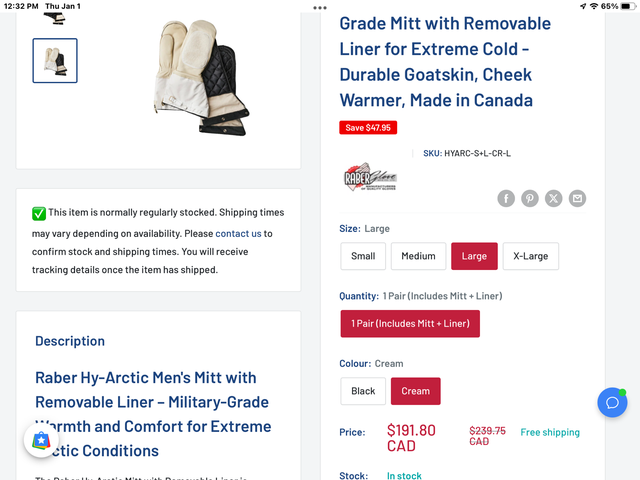
Task: Select 1 Pair (Includes Mitt + Liner) quantity
Action: [410, 324]
